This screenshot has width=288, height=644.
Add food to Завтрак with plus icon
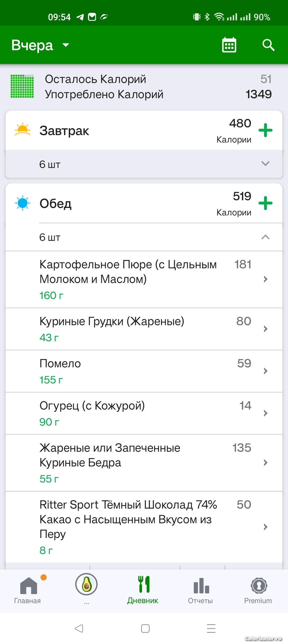point(265,130)
